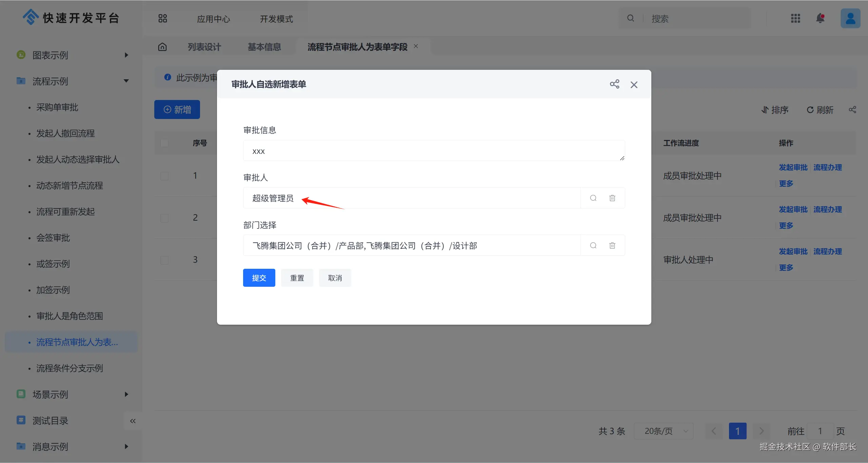
Task: Switch to the 列表设计 tab
Action: pyautogui.click(x=204, y=47)
